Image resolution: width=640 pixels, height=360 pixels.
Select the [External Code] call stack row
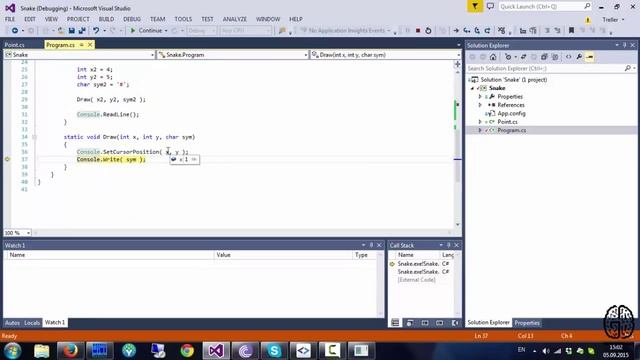coord(416,280)
